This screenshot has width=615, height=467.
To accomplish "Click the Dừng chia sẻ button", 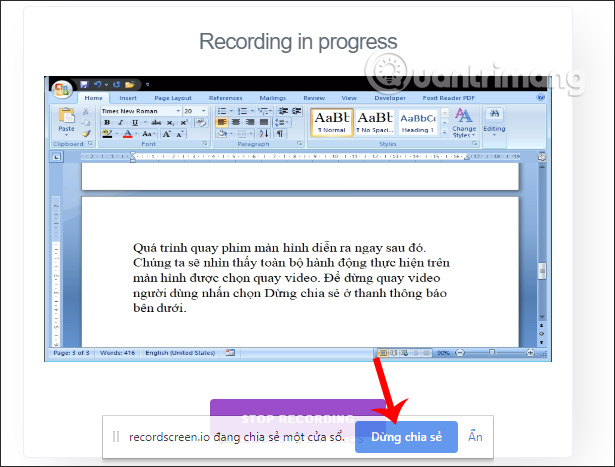I will coord(406,437).
